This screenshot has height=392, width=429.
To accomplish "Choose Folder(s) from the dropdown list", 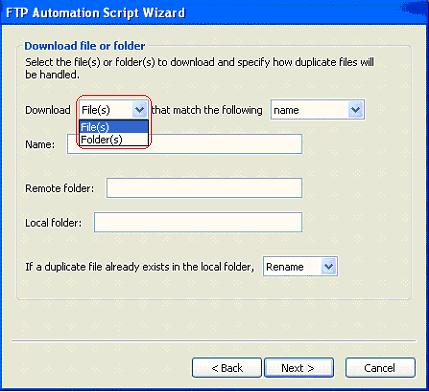I will click(114, 139).
